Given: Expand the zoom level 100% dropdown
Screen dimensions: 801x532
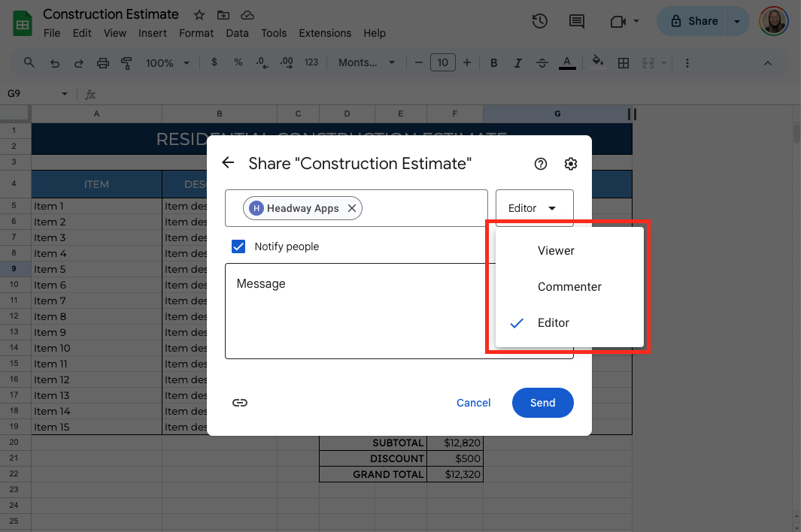Looking at the screenshot, I should 168,63.
